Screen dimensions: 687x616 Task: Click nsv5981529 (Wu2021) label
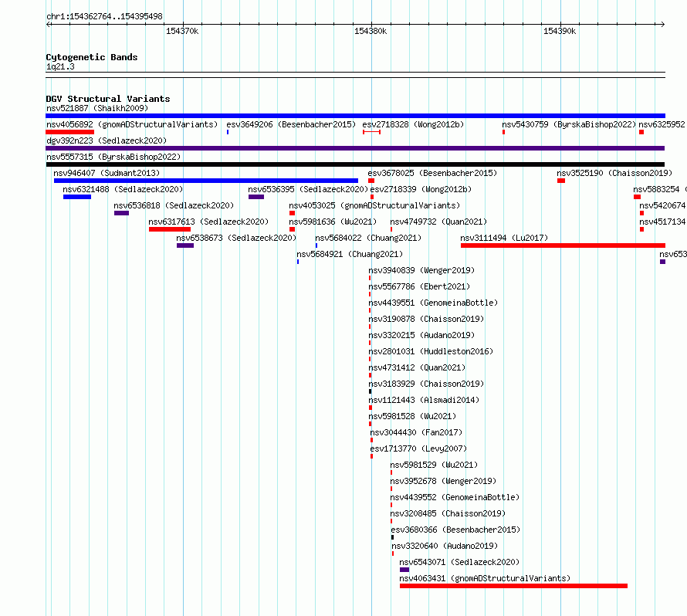click(434, 465)
